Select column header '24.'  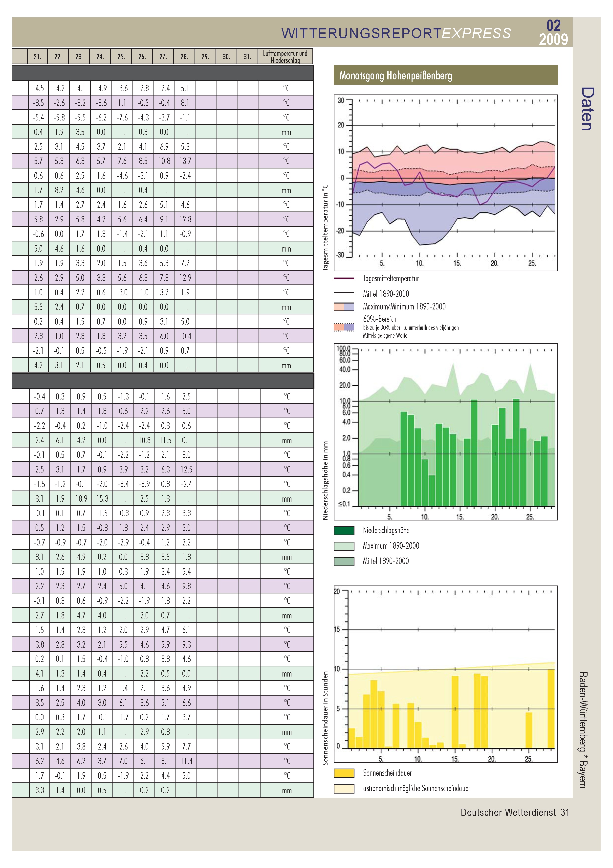[100, 57]
